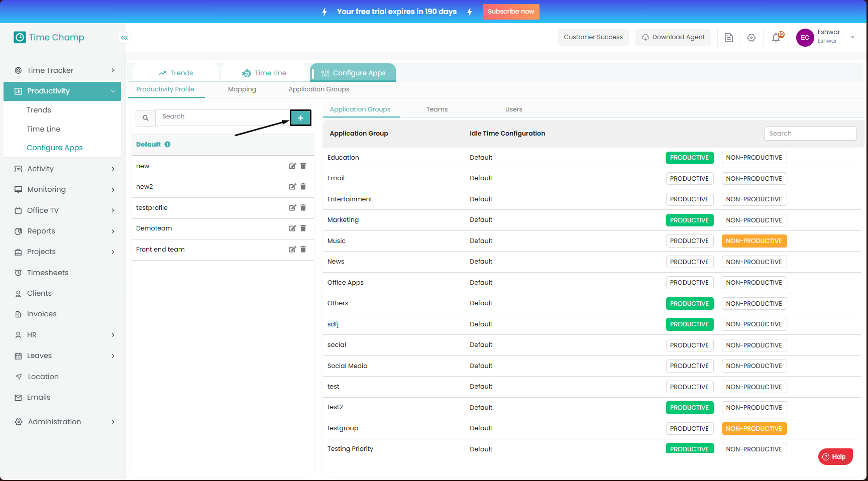Open the notifications bell
This screenshot has width=868, height=481.
coord(776,38)
